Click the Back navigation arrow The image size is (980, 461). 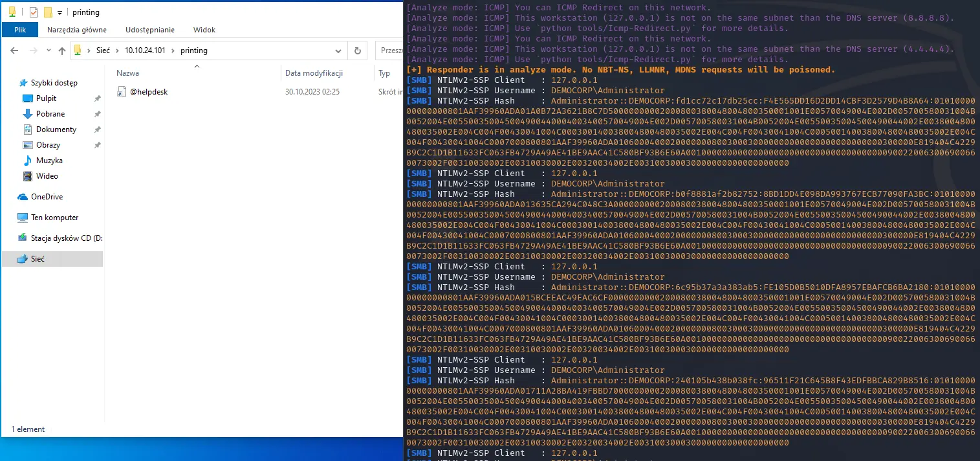pyautogui.click(x=15, y=51)
